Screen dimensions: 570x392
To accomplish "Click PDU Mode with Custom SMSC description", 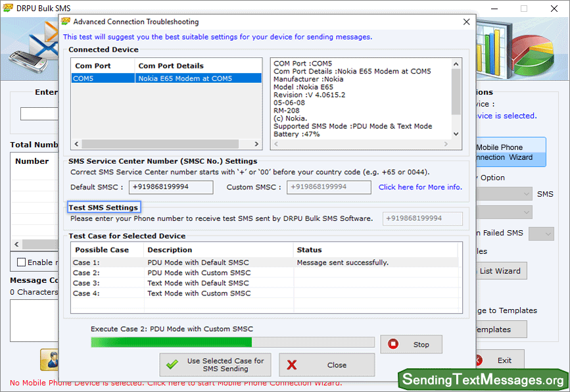I will click(199, 273).
